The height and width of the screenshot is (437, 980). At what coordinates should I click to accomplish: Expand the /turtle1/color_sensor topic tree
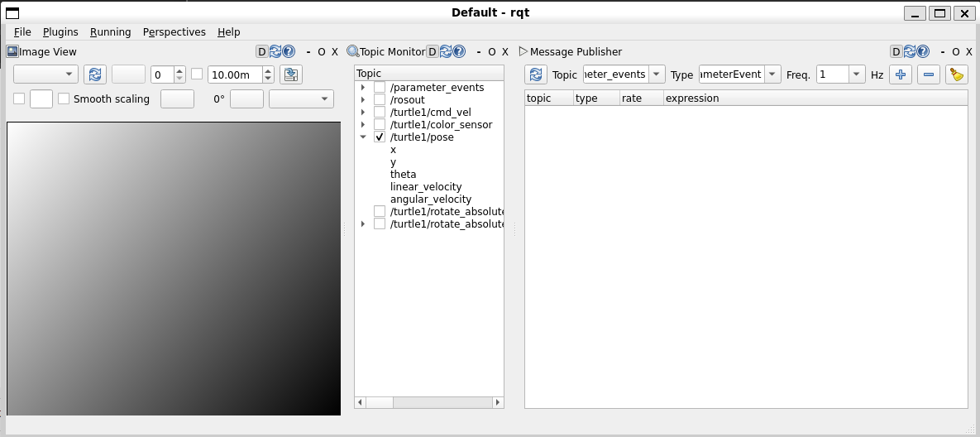coord(363,124)
